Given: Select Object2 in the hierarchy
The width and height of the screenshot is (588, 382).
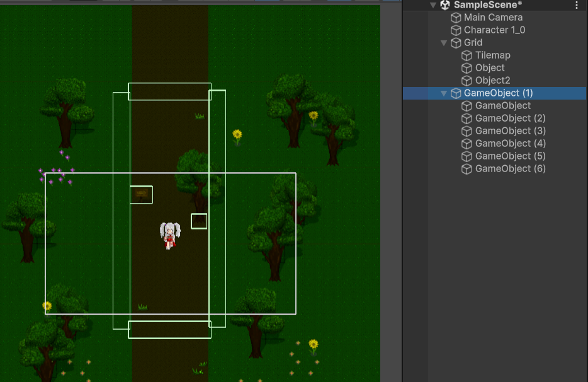Looking at the screenshot, I should pos(492,81).
